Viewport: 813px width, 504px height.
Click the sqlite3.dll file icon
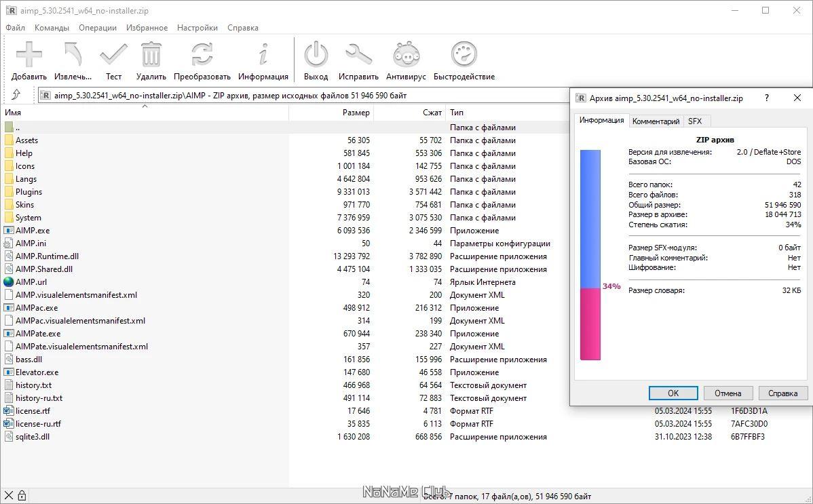(x=8, y=437)
